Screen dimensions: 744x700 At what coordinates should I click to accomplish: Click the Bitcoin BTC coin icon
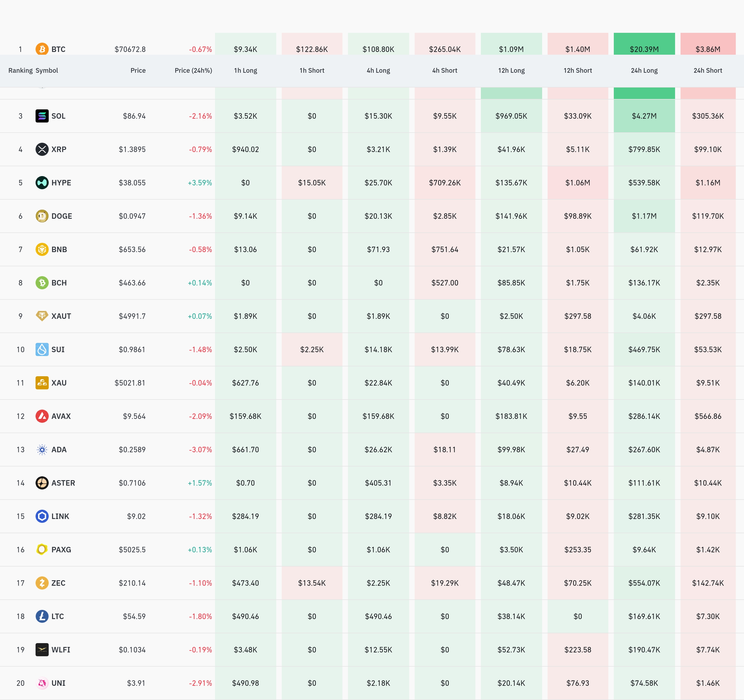tap(42, 49)
